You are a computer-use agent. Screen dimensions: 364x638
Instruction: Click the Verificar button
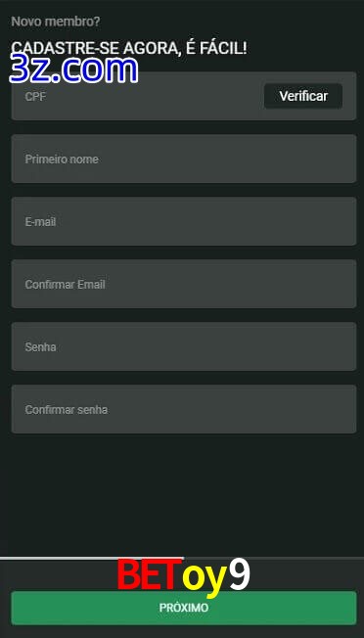(x=303, y=96)
